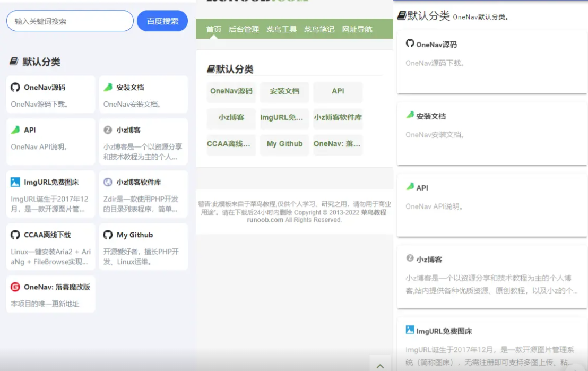Click book icon beside middle 默认分类 heading
The image size is (588, 371).
pos(211,68)
